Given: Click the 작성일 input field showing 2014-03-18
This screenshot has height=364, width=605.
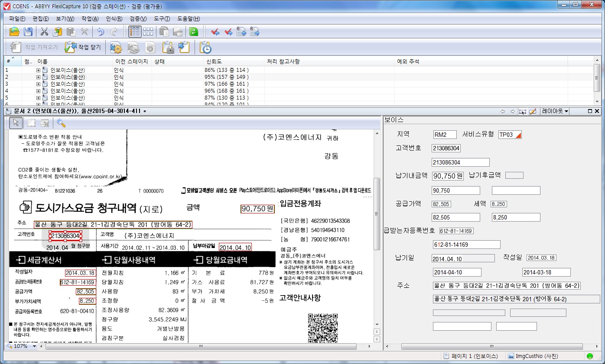Looking at the screenshot, I should pyautogui.click(x=546, y=272).
